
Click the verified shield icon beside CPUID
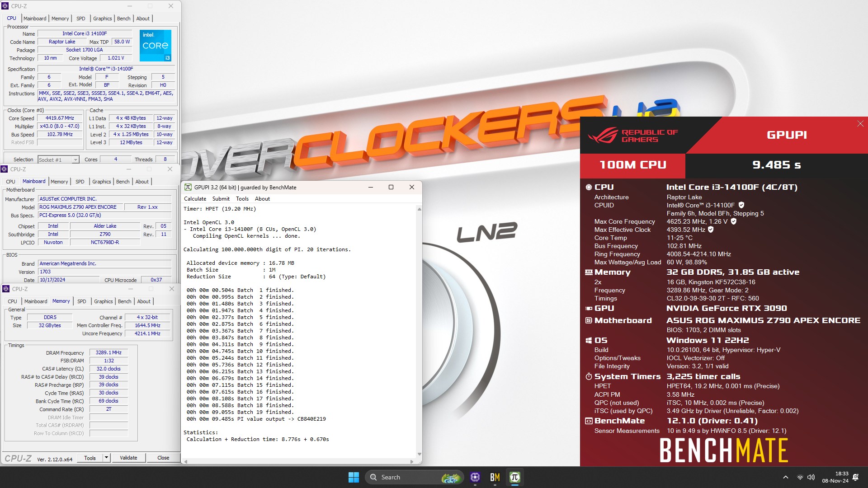[741, 205]
